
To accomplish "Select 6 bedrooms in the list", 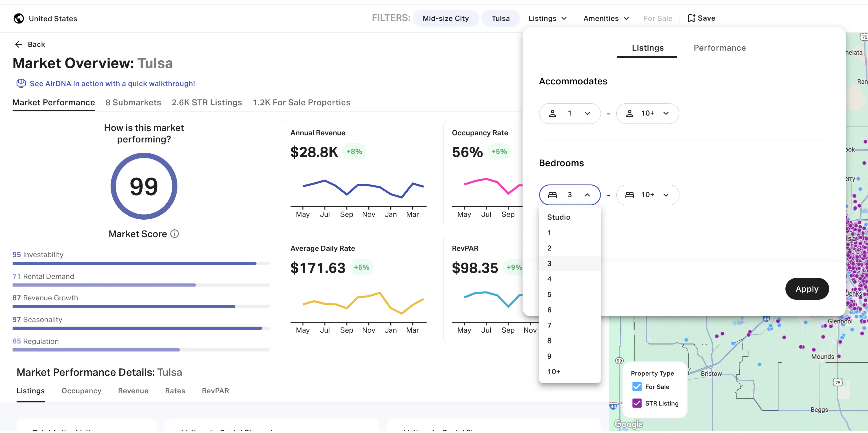I will tap(569, 311).
